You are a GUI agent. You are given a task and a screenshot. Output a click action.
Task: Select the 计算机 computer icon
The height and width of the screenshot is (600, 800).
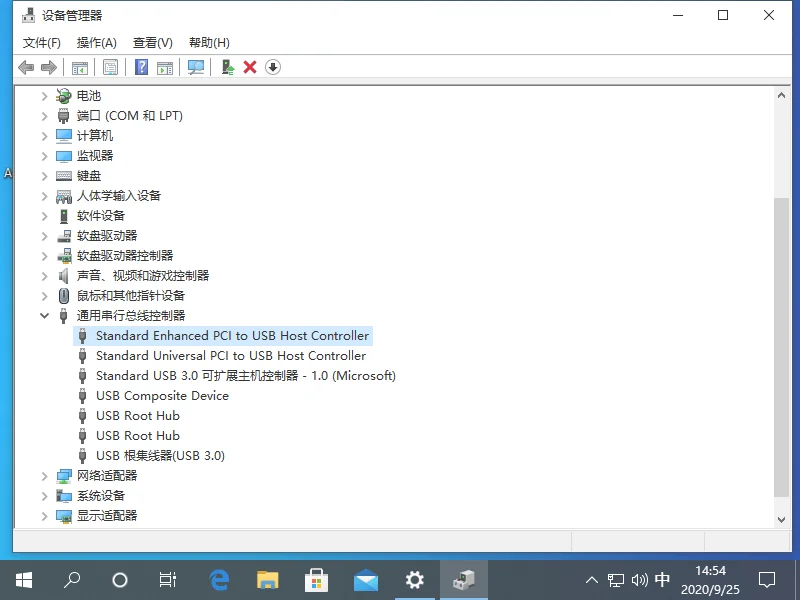point(64,136)
